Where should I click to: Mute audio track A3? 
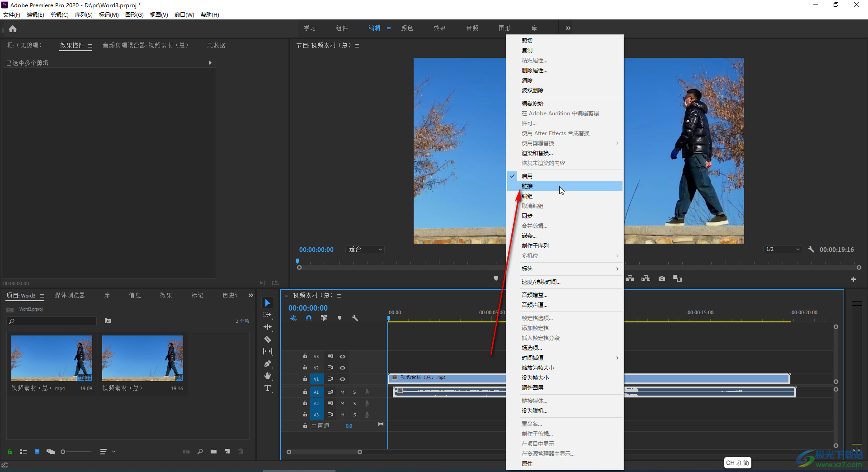pyautogui.click(x=342, y=415)
